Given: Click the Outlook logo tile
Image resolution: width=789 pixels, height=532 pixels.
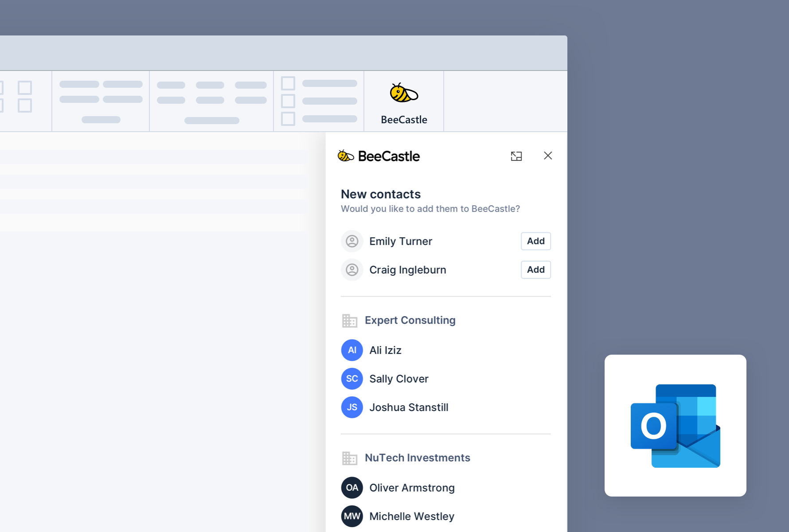Looking at the screenshot, I should [x=676, y=426].
